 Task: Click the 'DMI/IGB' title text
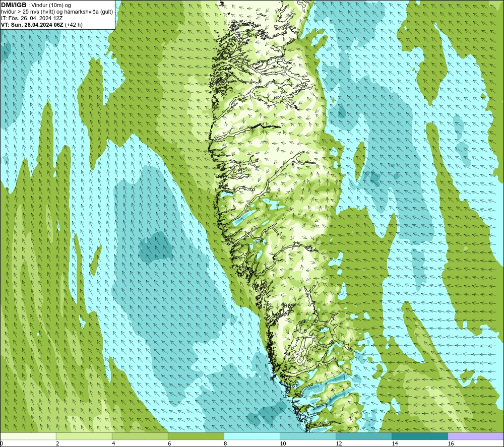click(x=14, y=5)
